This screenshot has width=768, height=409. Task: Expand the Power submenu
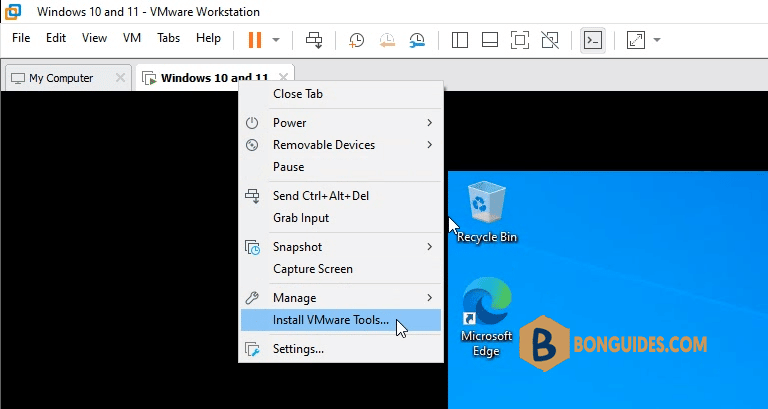(341, 123)
